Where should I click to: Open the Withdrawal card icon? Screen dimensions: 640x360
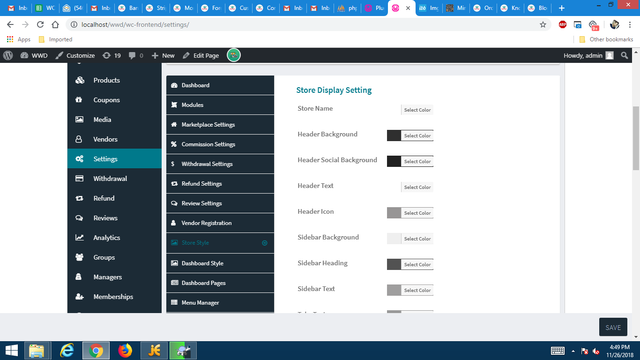pos(79,178)
